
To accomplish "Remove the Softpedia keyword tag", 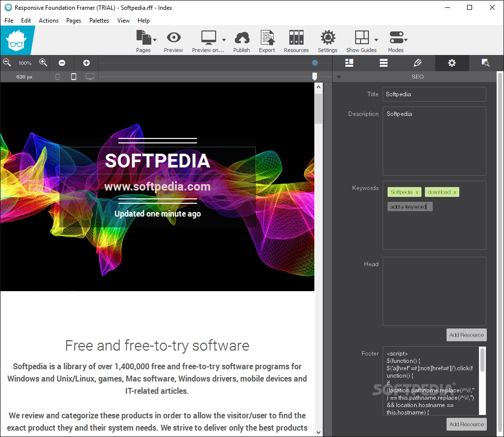I will (x=417, y=192).
